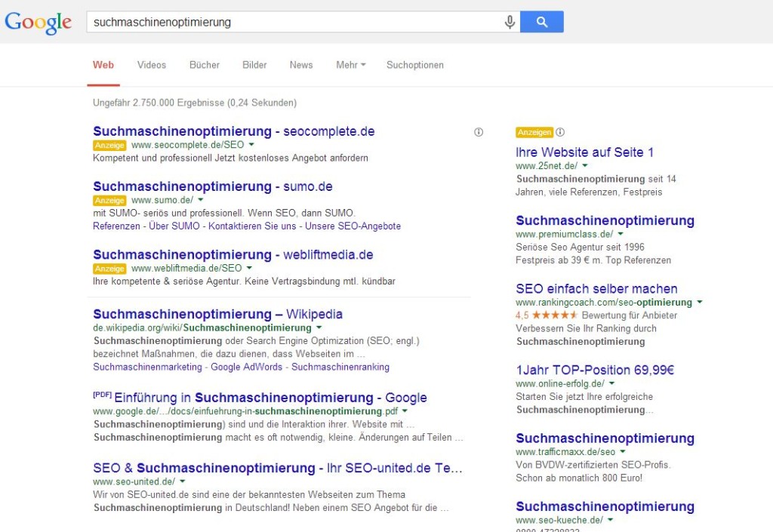Viewport: 773px width, 532px height.
Task: Open info icon beside seocomplete.de ad
Action: click(479, 132)
